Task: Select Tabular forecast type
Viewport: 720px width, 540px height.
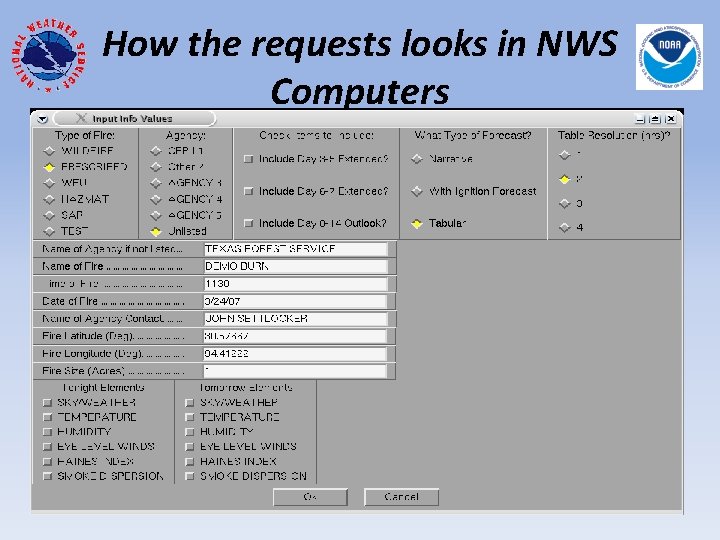Action: [x=417, y=224]
